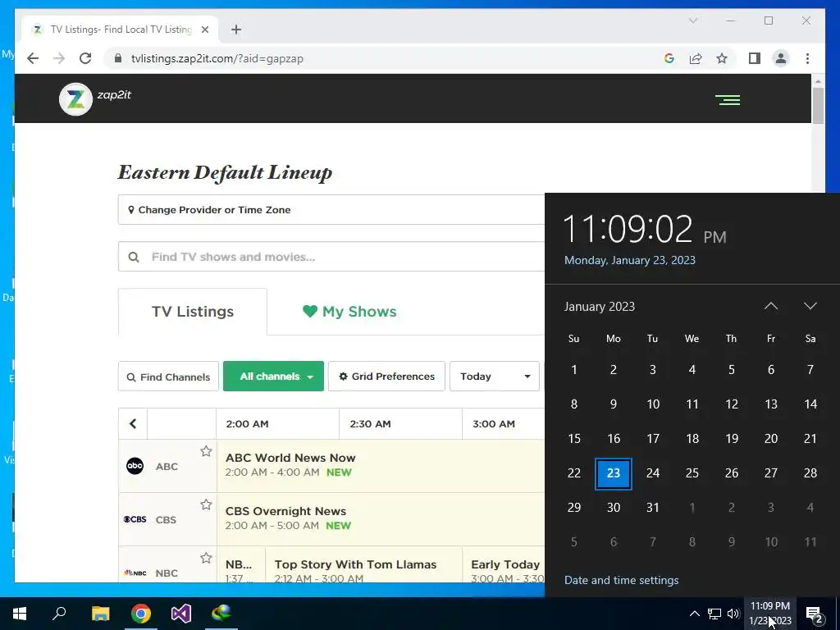840x630 pixels.
Task: Click taskbar clock
Action: click(769, 614)
